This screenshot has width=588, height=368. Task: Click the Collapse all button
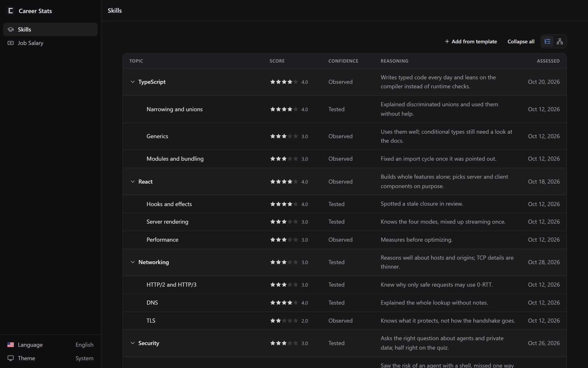[521, 41]
